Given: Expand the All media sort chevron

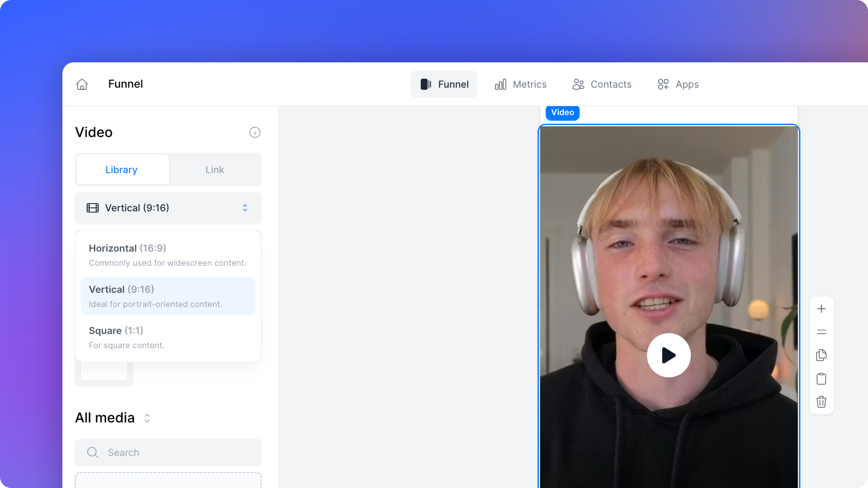Looking at the screenshot, I should (x=147, y=418).
